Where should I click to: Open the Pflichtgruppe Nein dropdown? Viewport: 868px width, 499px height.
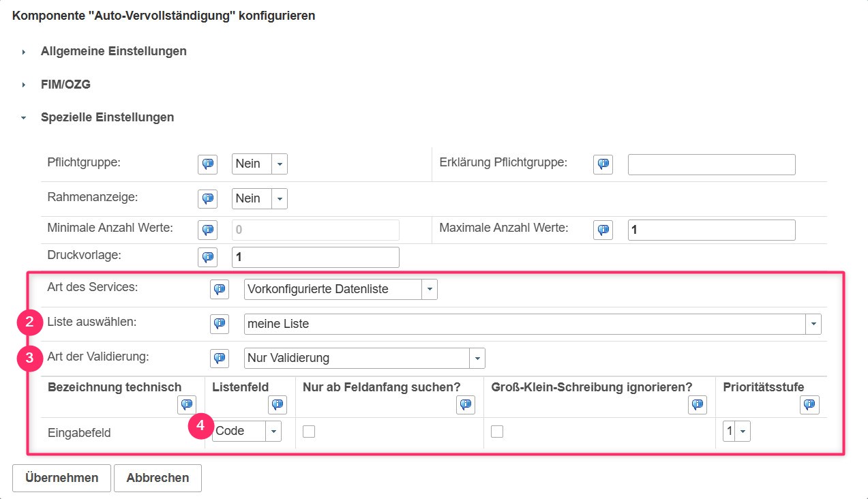[260, 164]
